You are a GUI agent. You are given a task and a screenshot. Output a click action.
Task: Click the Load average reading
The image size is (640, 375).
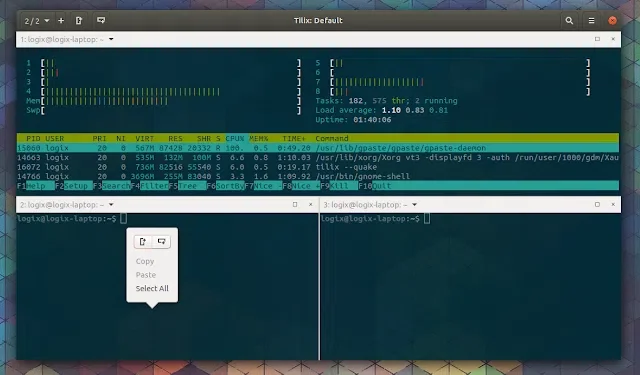pos(382,110)
